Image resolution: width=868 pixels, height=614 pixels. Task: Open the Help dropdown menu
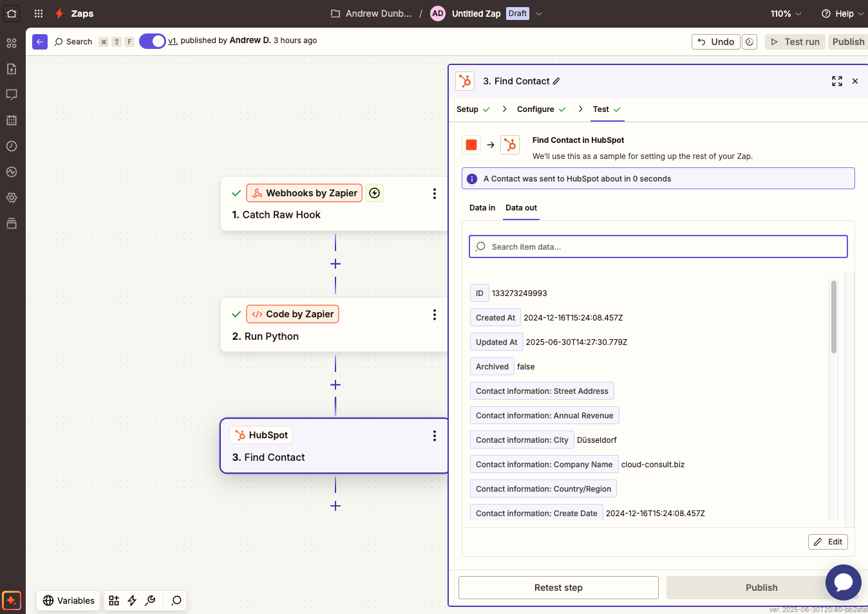pyautogui.click(x=843, y=14)
